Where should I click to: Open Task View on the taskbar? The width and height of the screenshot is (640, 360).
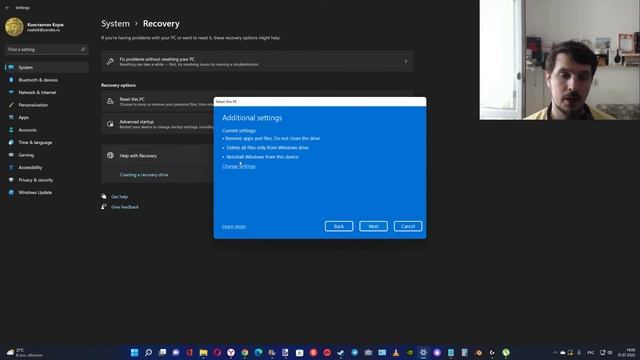pos(162,352)
